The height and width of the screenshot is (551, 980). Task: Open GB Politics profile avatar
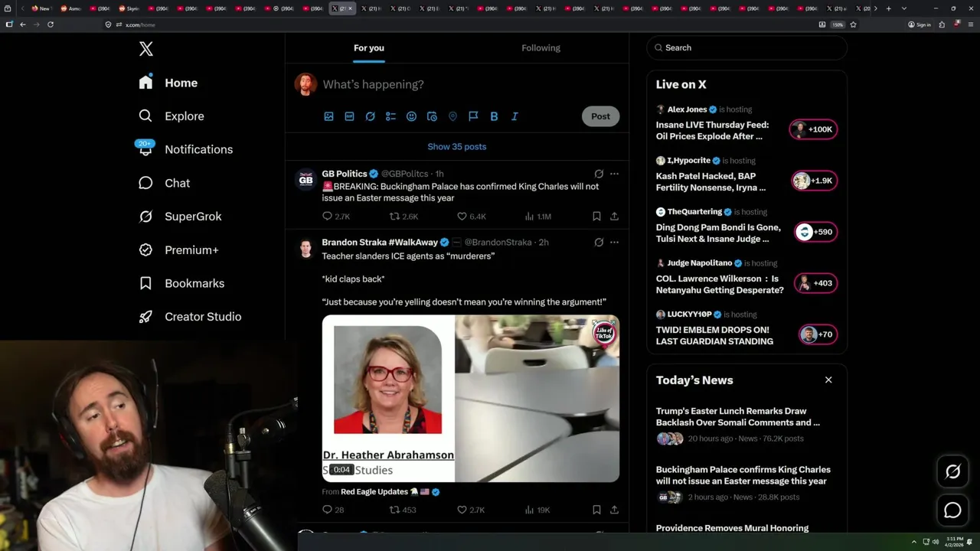pyautogui.click(x=305, y=180)
